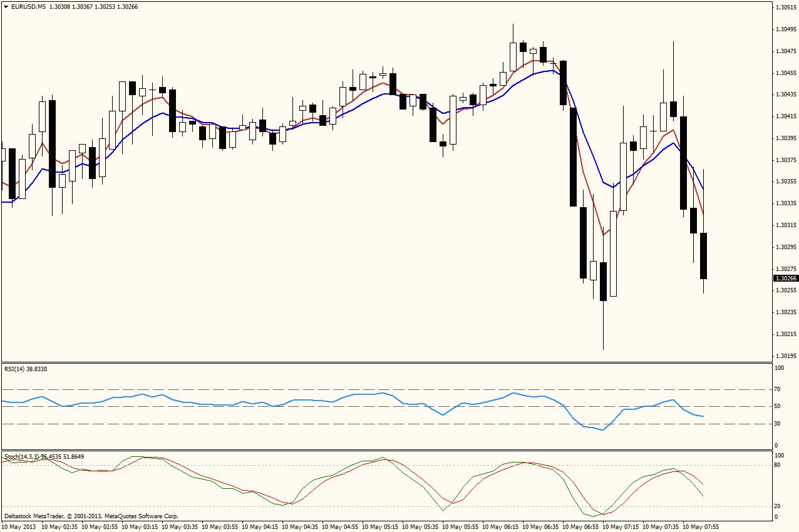Click the 10 May 05:55 time label
This screenshot has height=532, width=799.
(x=460, y=527)
